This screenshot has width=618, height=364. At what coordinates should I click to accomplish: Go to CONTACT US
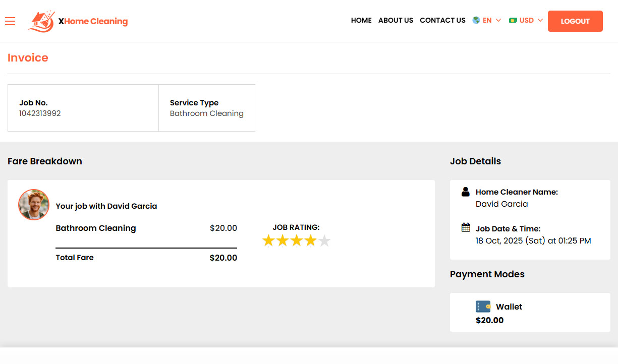point(442,20)
